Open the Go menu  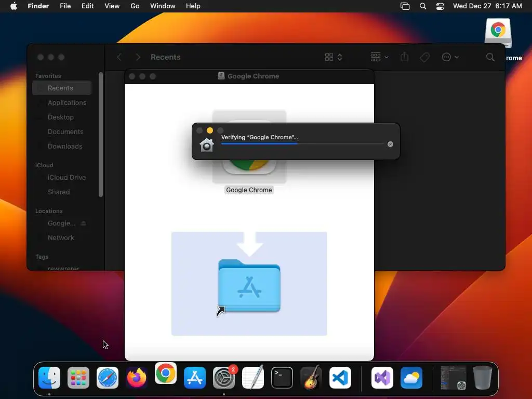coord(135,6)
